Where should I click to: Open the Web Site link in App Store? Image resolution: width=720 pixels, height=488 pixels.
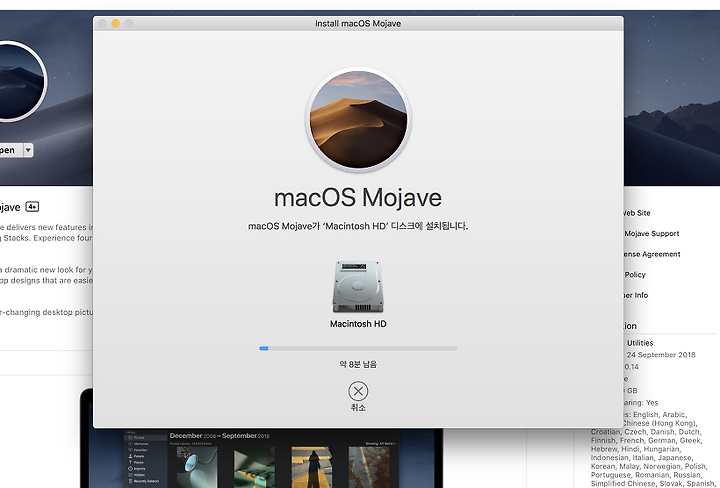point(636,213)
